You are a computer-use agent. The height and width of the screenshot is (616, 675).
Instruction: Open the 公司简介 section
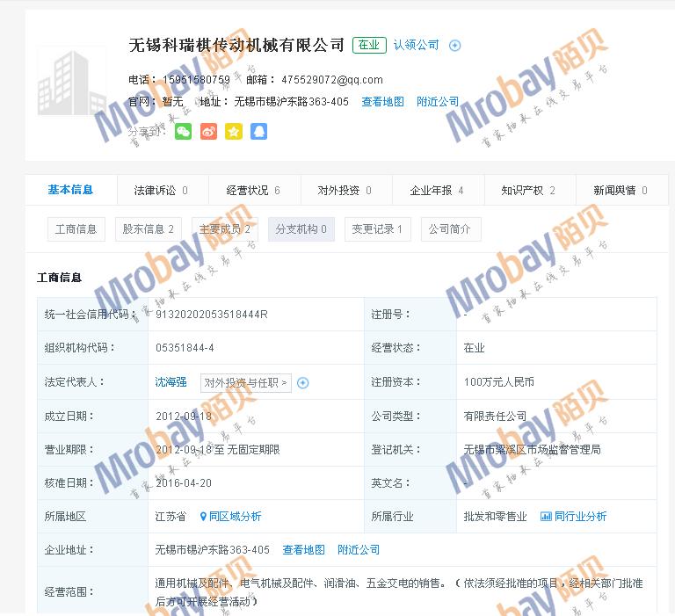tap(450, 229)
